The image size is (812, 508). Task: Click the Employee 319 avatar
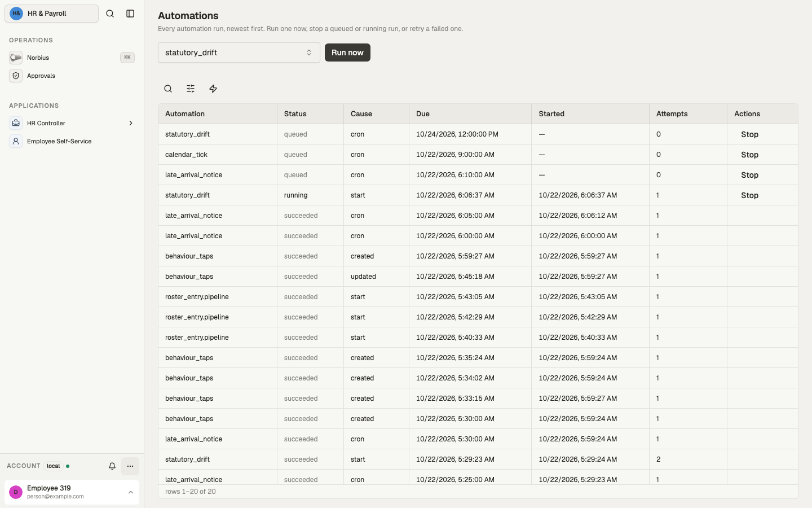coord(16,492)
